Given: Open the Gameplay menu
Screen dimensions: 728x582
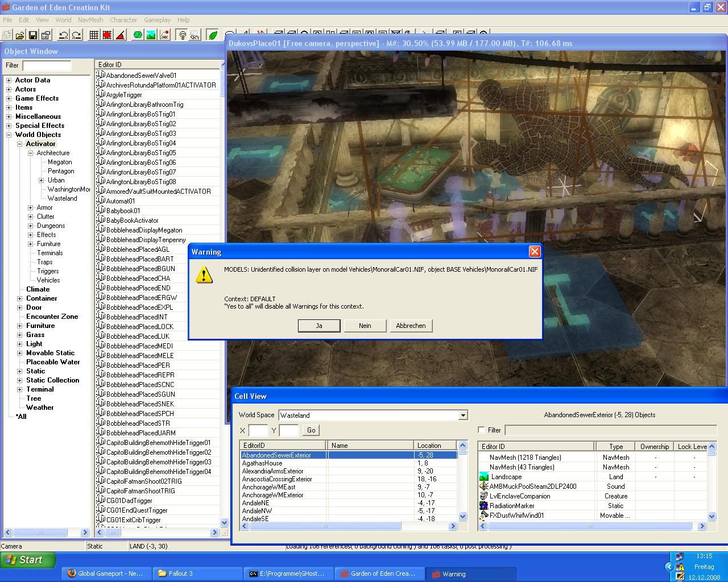Looking at the screenshot, I should click(x=158, y=20).
